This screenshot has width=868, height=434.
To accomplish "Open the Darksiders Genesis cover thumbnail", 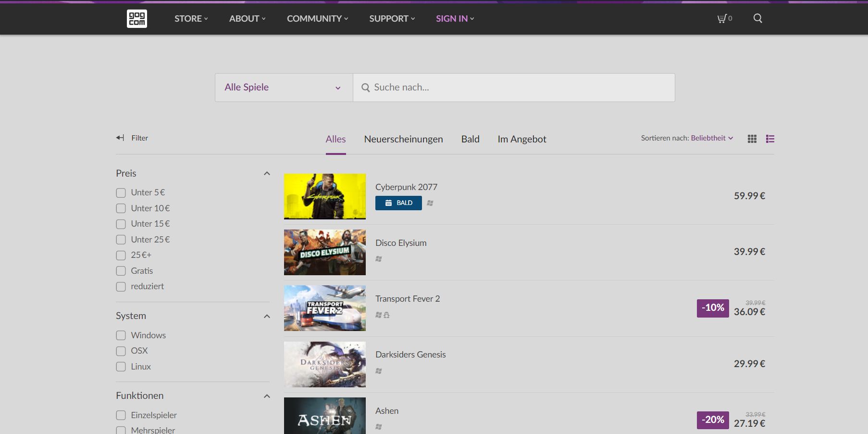I will 325,364.
